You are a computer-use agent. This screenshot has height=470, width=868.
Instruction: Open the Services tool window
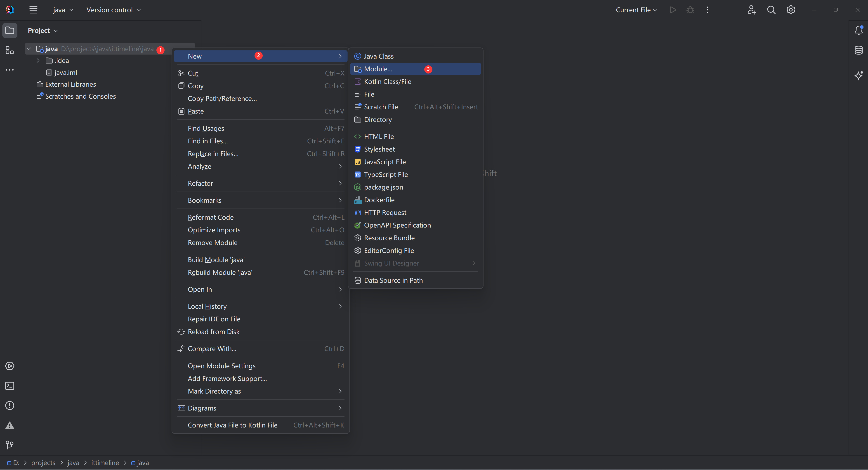point(10,366)
